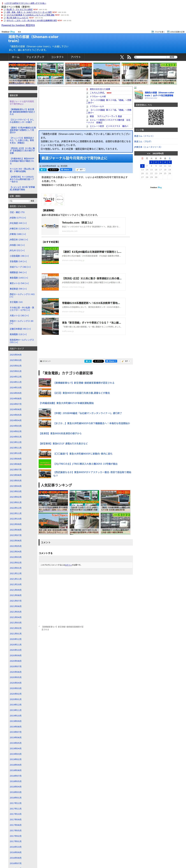Viewport: 186px width, 868px height.
Task: Open the Tetsudo.com（鉄道コム）link card
Action: 83,226
